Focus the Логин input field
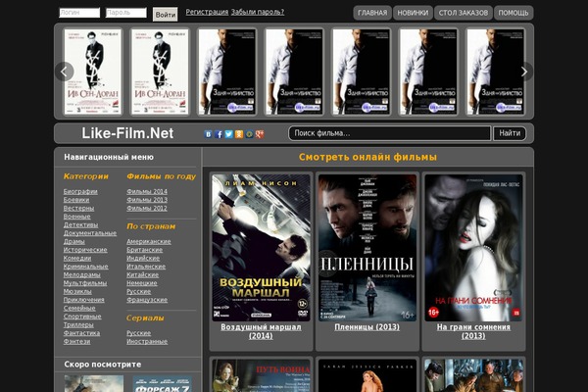This screenshot has height=392, width=588. 79,13
